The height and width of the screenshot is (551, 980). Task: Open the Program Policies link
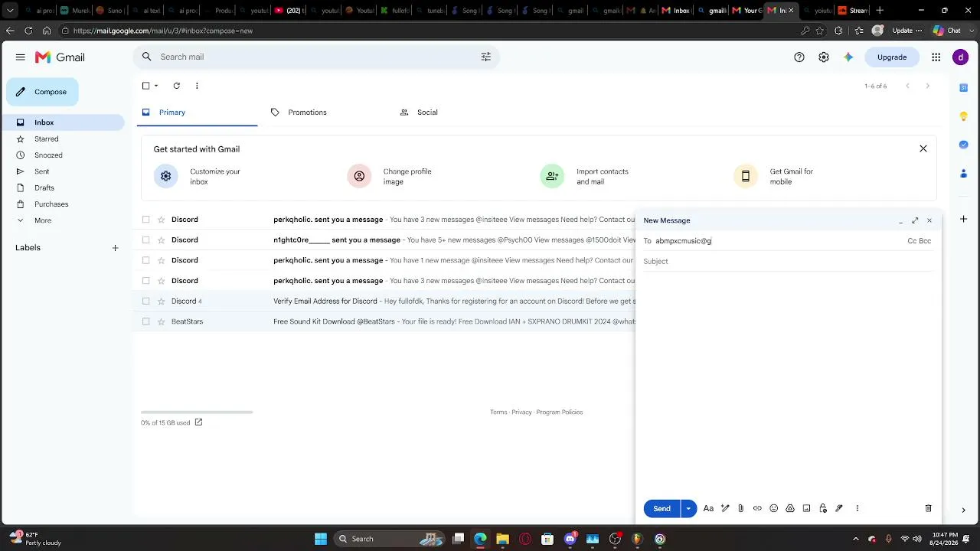(560, 412)
